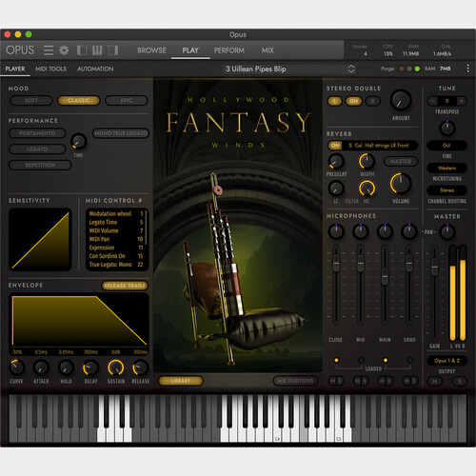Click the green Purge indicator dot

click(417, 69)
